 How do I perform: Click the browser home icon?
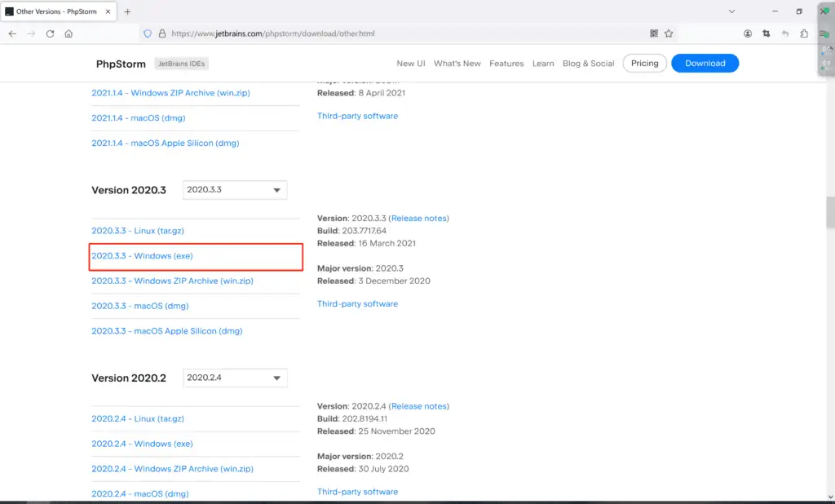coord(68,33)
